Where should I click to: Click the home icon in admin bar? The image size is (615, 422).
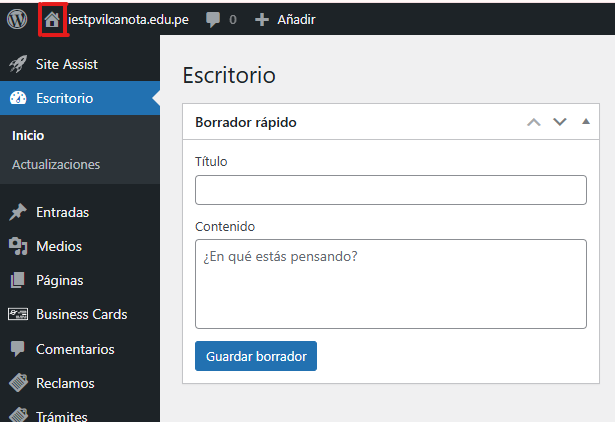click(52, 19)
